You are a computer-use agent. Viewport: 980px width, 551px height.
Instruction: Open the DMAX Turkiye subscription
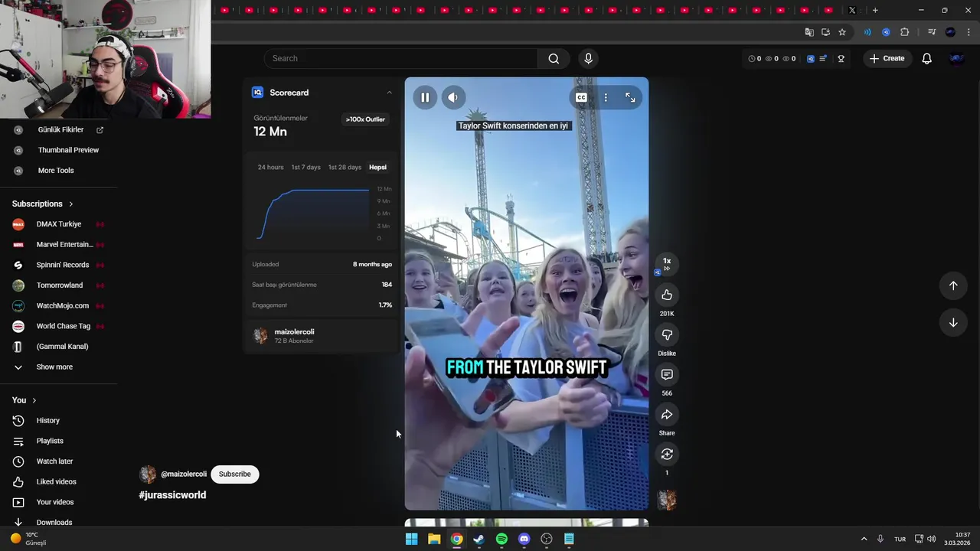(x=59, y=224)
